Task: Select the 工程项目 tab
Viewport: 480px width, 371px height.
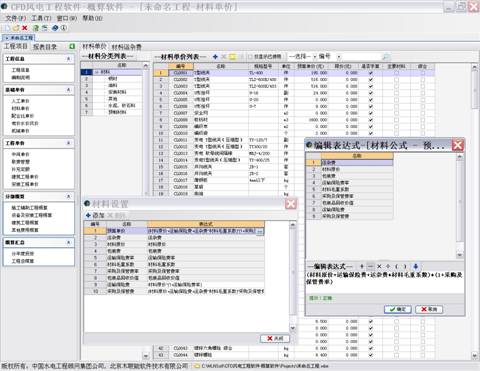Action: pos(16,46)
